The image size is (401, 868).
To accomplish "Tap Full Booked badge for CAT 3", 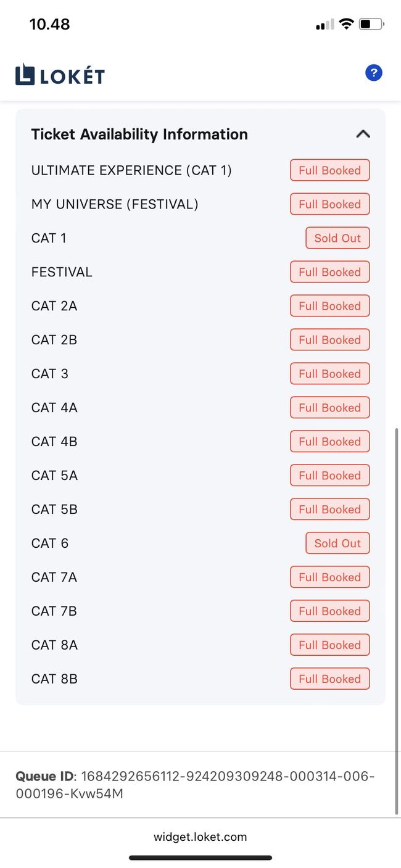I will point(329,374).
